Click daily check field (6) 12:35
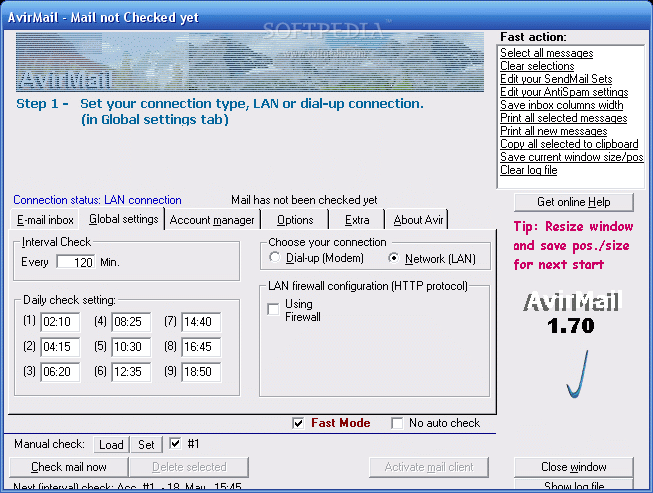Image resolution: width=653 pixels, height=493 pixels. [131, 372]
